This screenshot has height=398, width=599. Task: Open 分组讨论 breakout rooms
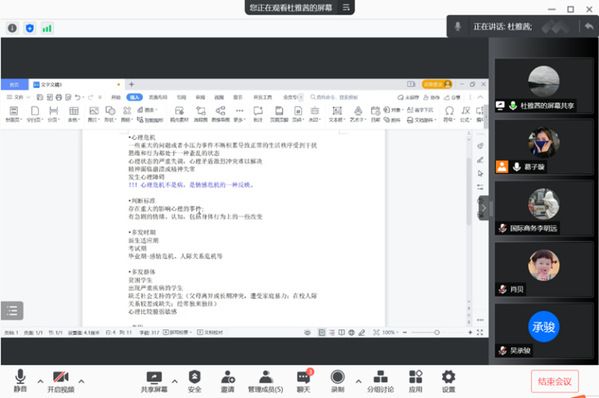coord(380,381)
